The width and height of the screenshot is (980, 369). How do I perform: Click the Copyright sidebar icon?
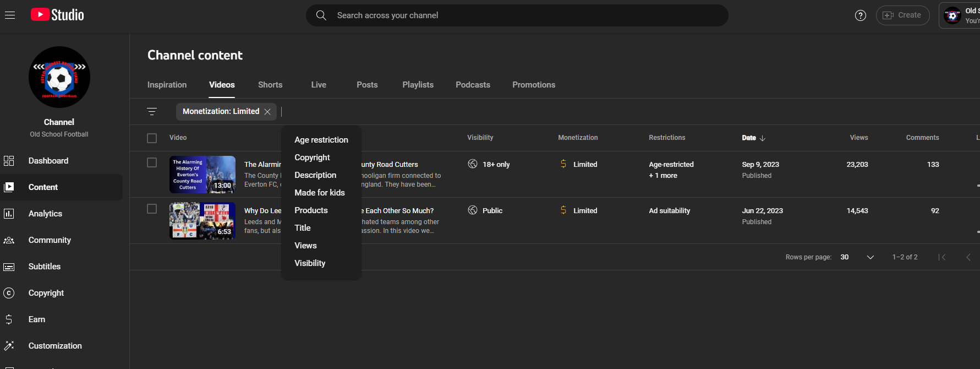9,293
